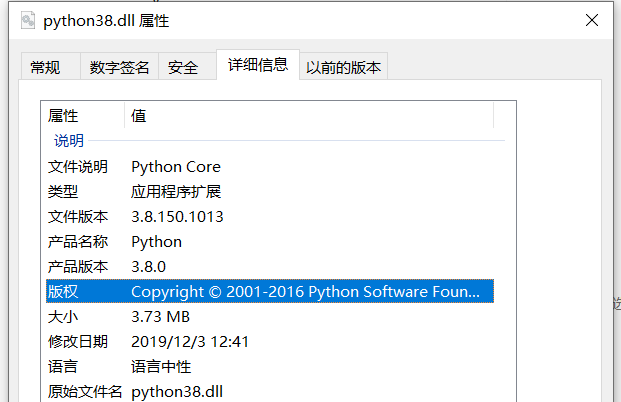Image resolution: width=621 pixels, height=402 pixels.
Task: Click the 值 column header
Action: coord(309,116)
